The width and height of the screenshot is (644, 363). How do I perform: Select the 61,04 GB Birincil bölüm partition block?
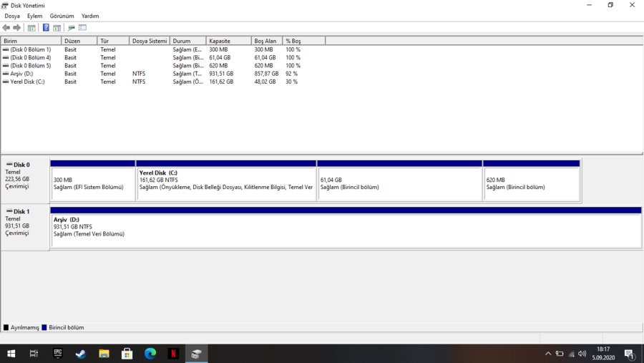tap(399, 181)
